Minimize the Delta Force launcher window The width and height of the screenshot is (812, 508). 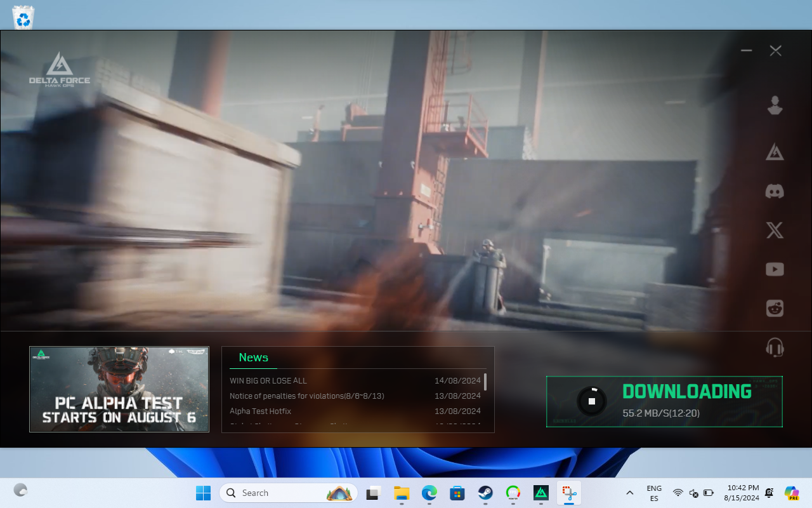747,51
